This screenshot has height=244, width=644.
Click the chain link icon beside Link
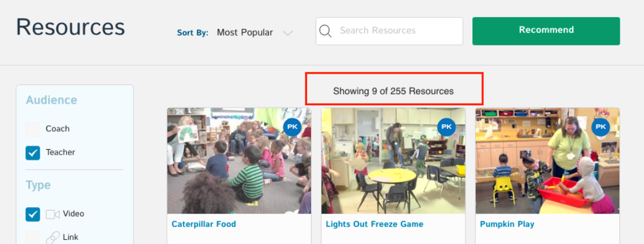tap(52, 238)
